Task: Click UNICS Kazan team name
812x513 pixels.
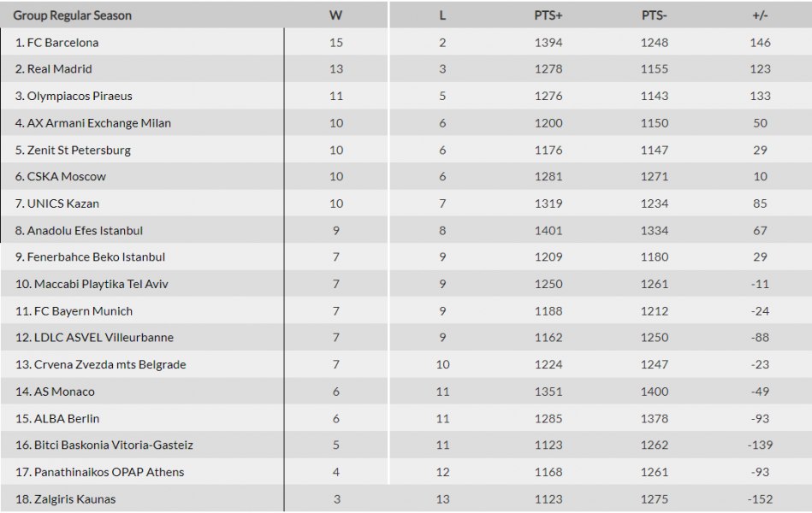Action: [x=63, y=203]
